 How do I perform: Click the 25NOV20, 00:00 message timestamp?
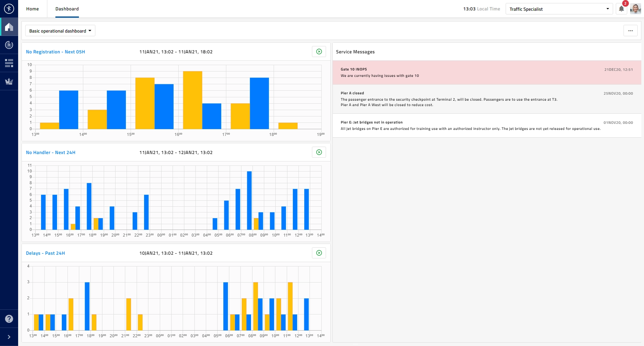[x=618, y=94]
